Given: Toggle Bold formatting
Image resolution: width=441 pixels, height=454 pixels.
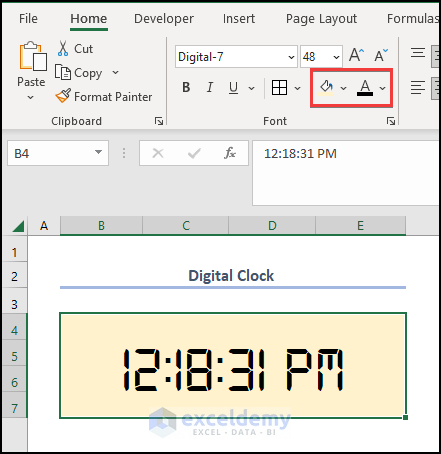Looking at the screenshot, I should [186, 88].
